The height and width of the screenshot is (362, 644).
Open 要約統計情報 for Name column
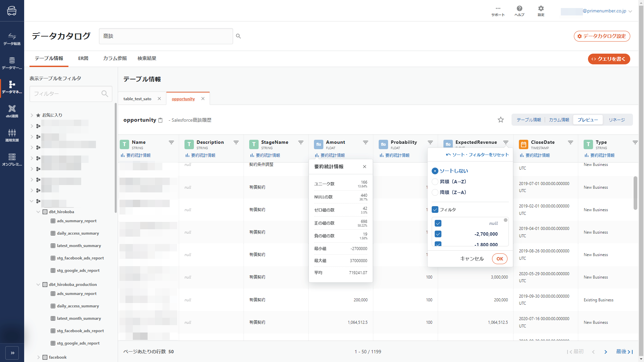tap(136, 156)
